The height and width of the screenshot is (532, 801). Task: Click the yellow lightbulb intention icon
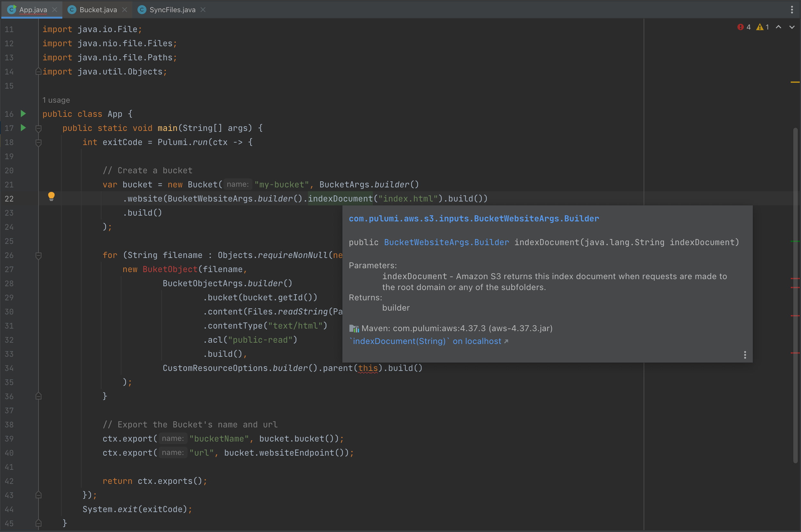51,196
